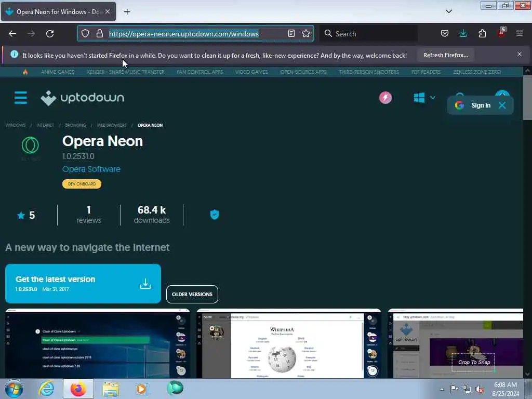This screenshot has height=399, width=532.
Task: Click the 5 star rating
Action: [x=26, y=215]
